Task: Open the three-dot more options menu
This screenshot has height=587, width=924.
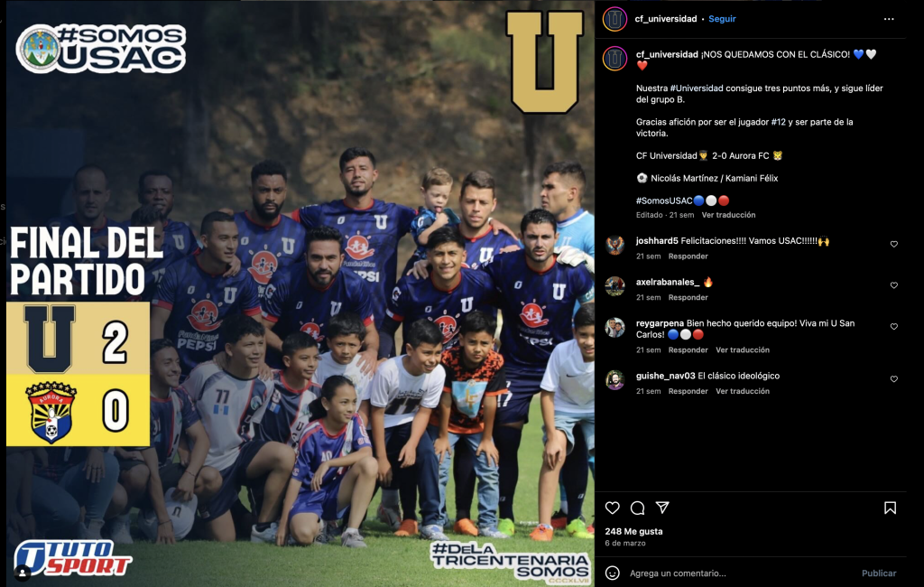Action: pos(889,19)
